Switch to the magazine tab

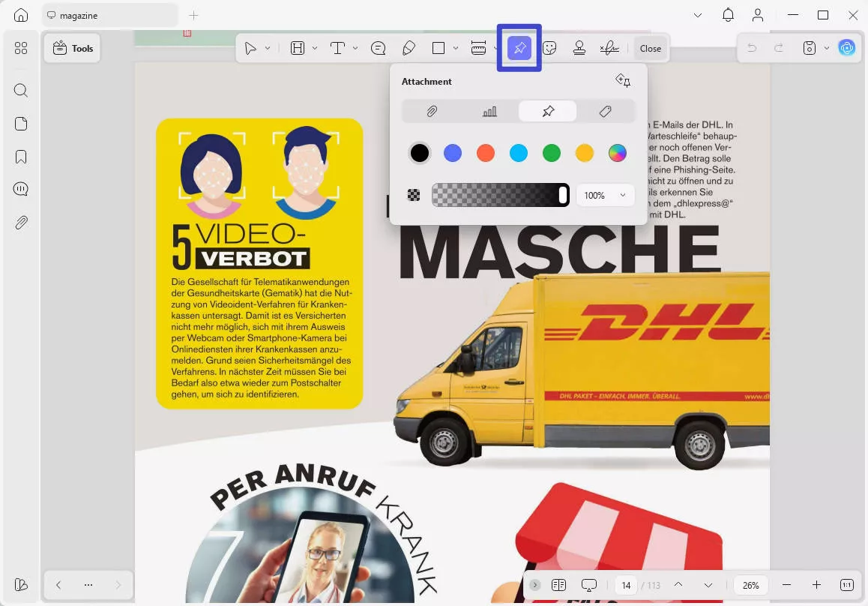109,16
